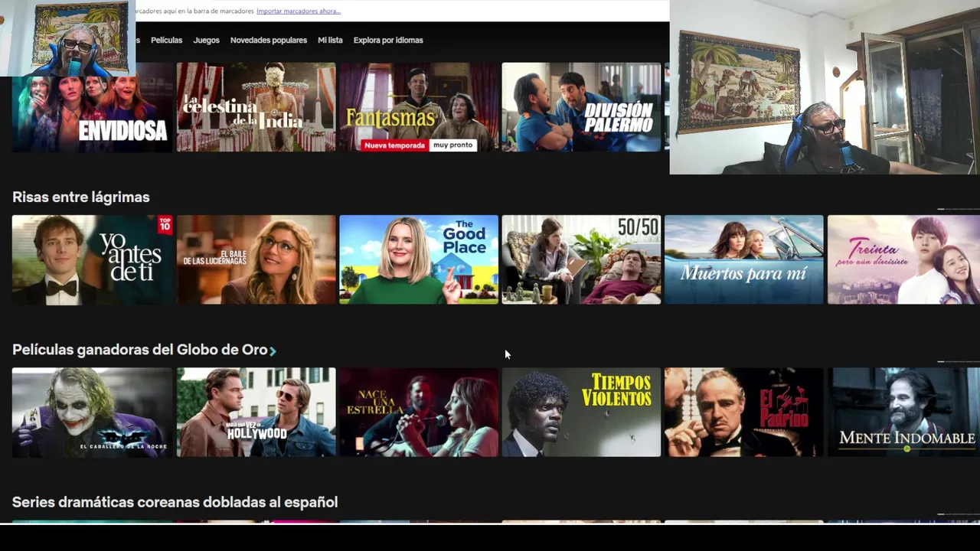Click the Nueva temporada badge on Fantasmas
Image resolution: width=980 pixels, height=551 pixels.
tap(395, 145)
